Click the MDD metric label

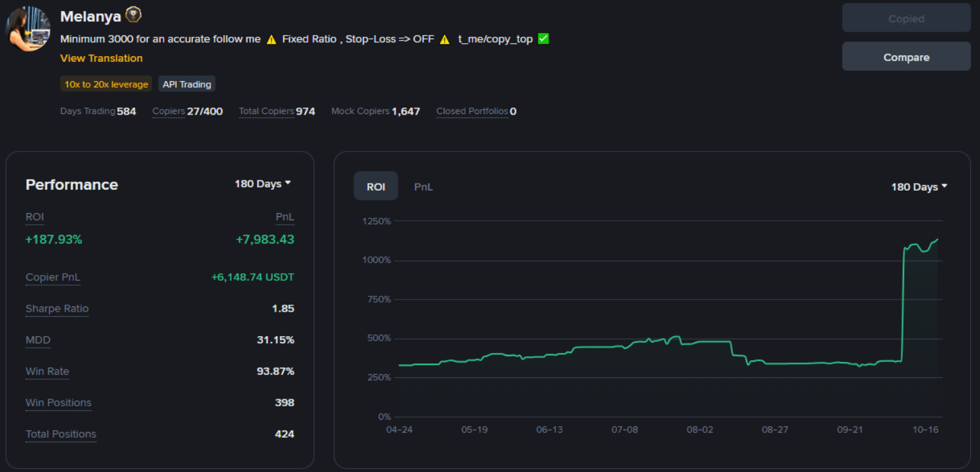(37, 340)
